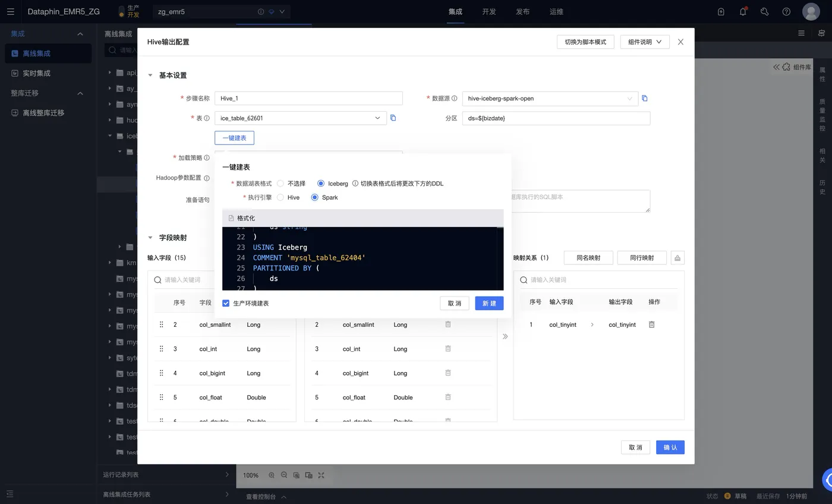Viewport: 832px width, 504px height.
Task: Close the Hive输出配置 dialog
Action: click(680, 42)
